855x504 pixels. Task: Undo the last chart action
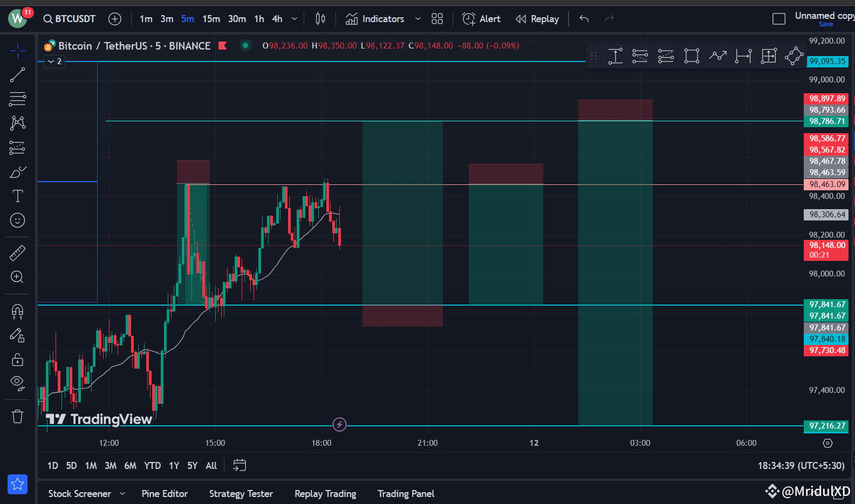pyautogui.click(x=584, y=19)
